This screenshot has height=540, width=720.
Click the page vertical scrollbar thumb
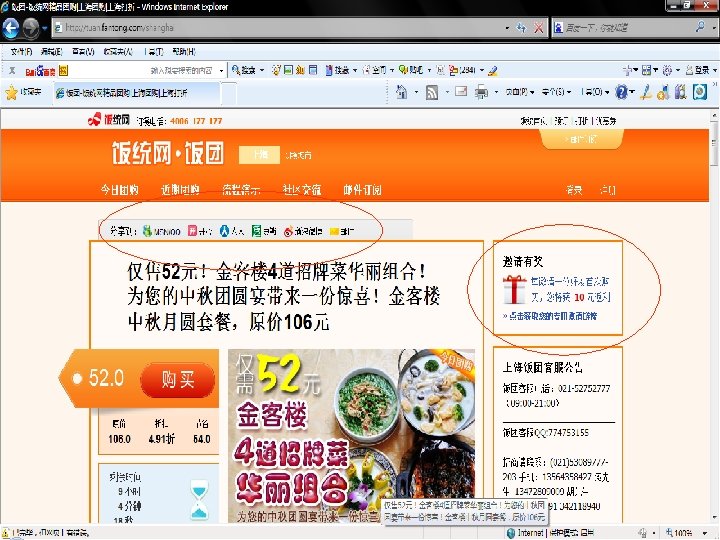pyautogui.click(x=714, y=144)
